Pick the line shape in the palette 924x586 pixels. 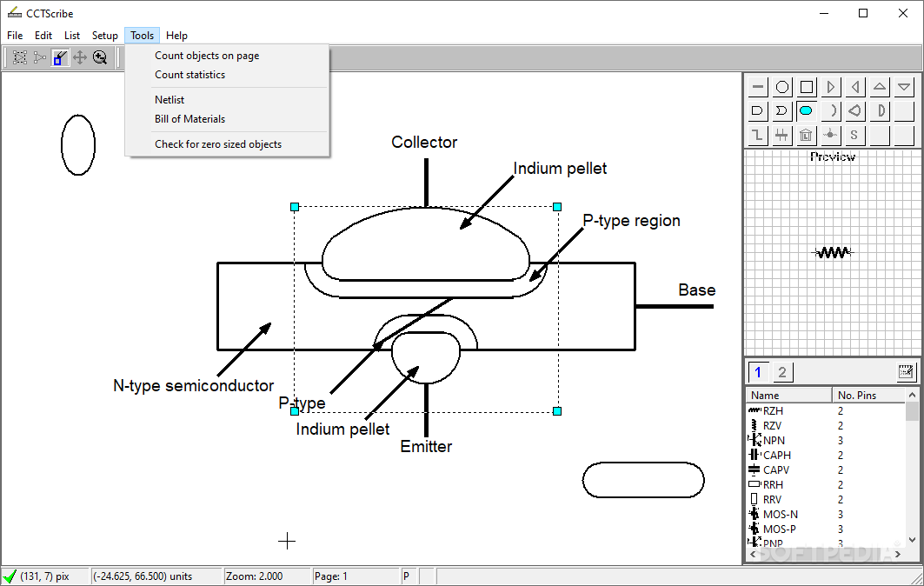[x=758, y=87]
